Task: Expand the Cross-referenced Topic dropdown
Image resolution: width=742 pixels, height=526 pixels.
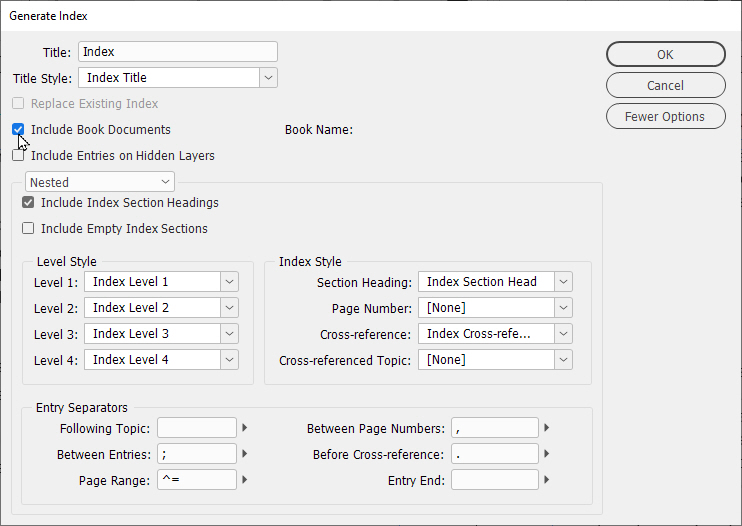Action: (x=563, y=360)
